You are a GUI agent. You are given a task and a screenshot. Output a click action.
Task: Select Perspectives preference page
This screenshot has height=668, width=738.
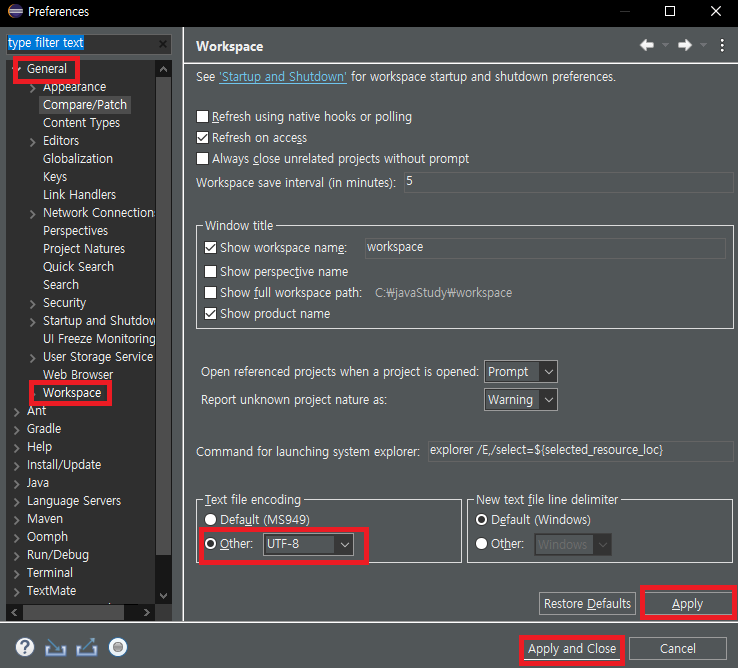point(75,231)
